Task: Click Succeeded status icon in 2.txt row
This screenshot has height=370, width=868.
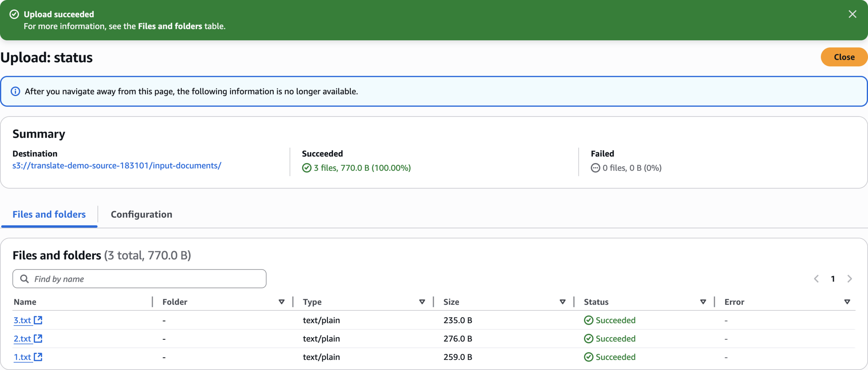Action: coord(589,339)
